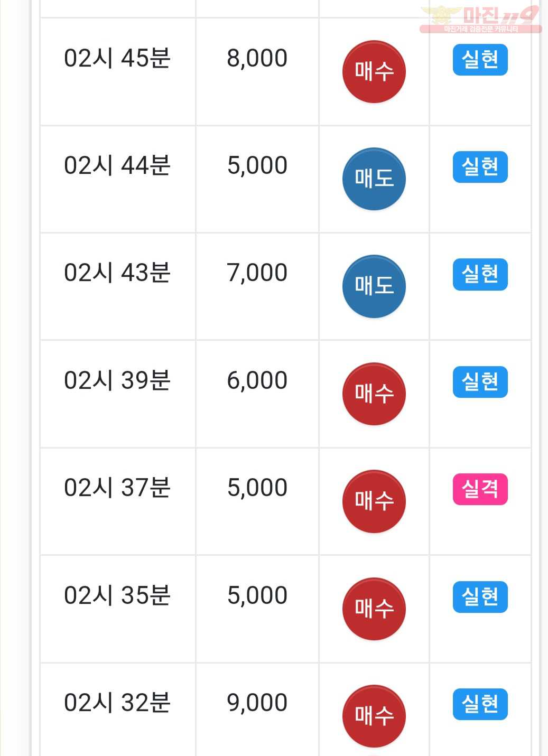Image resolution: width=548 pixels, height=756 pixels.
Task: Click the pink 실격 badge at 02시 37분
Action: (480, 489)
